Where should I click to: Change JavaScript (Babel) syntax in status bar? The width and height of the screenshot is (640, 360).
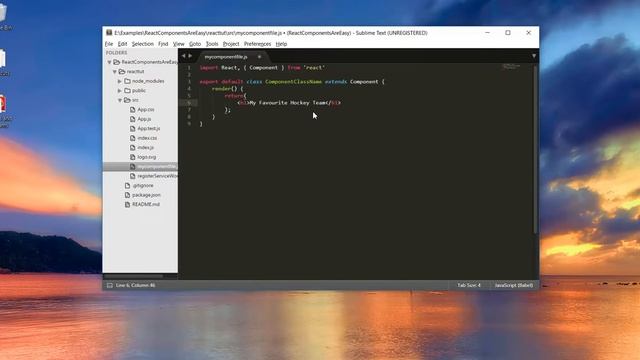(513, 285)
